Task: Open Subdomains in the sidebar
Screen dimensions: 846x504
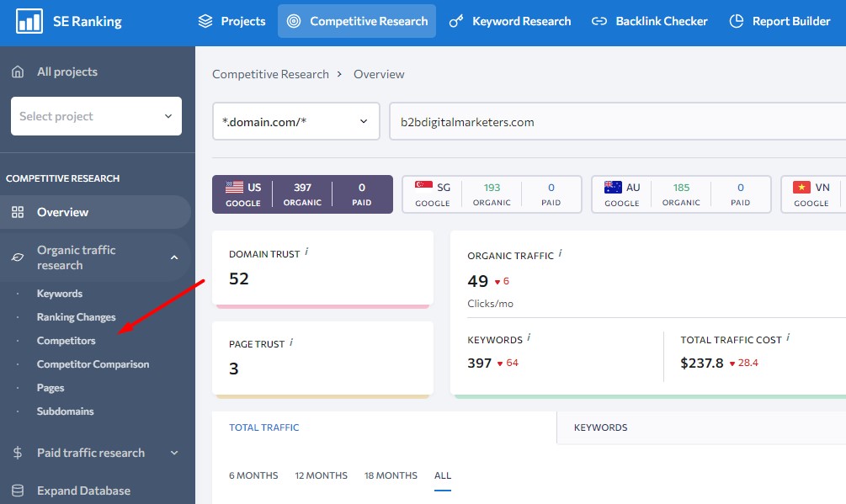Action: coord(66,411)
